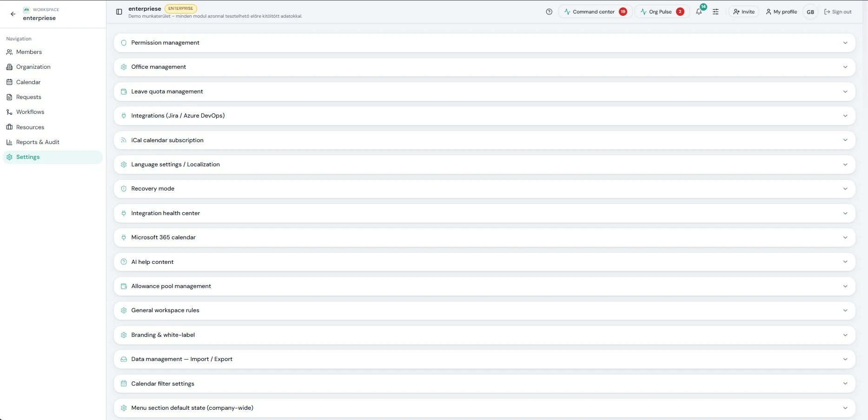Click the feed icon on iCal calendar subscription
The image size is (868, 420).
(x=124, y=140)
